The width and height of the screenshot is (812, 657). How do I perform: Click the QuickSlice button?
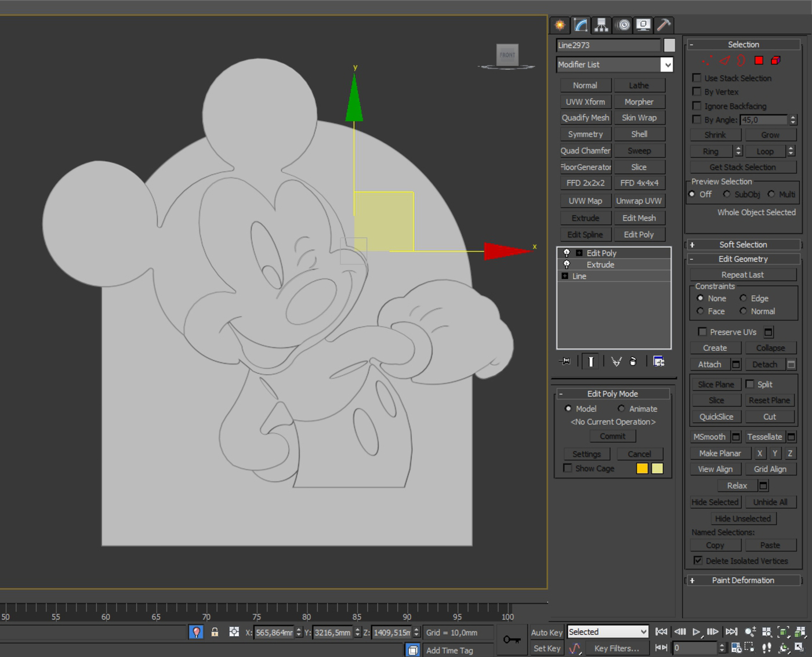click(716, 416)
